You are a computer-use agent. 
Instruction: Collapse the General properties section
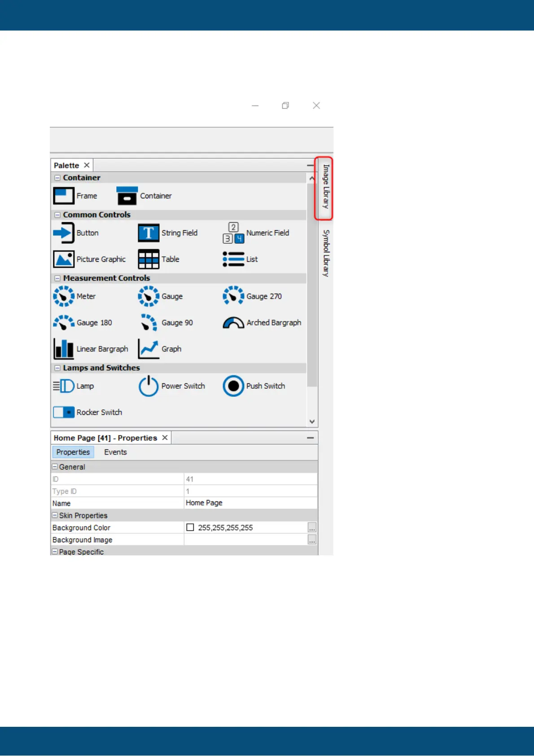pos(55,467)
